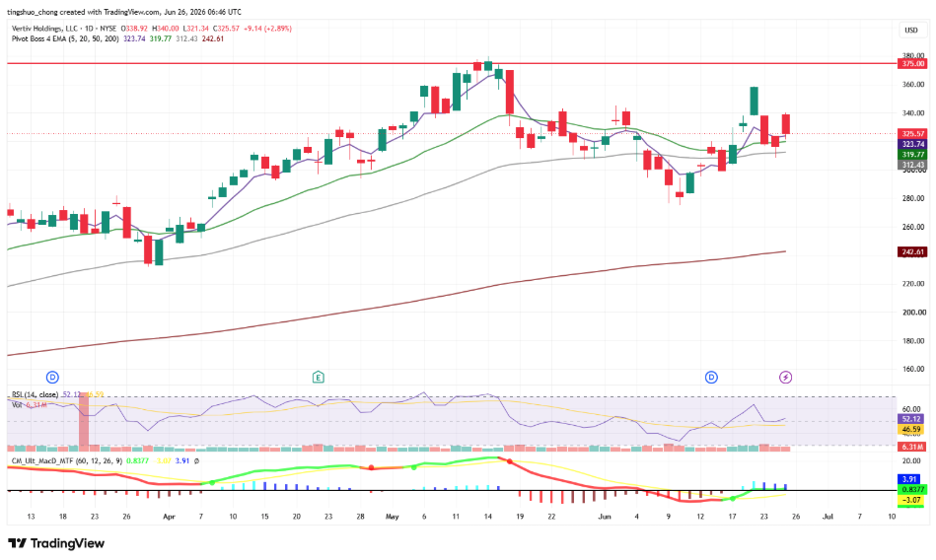
Task: Click the 52.12 RSI axis label
Action: [x=911, y=419]
